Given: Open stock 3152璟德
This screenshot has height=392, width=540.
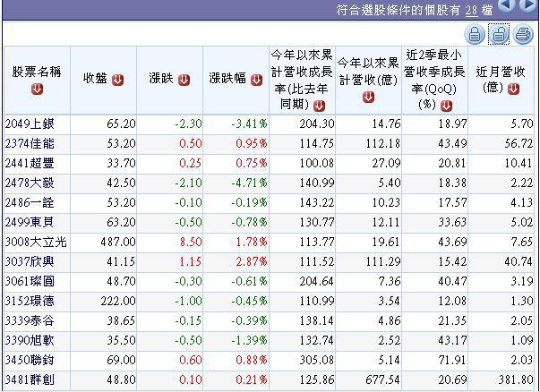Looking at the screenshot, I should pyautogui.click(x=30, y=301).
